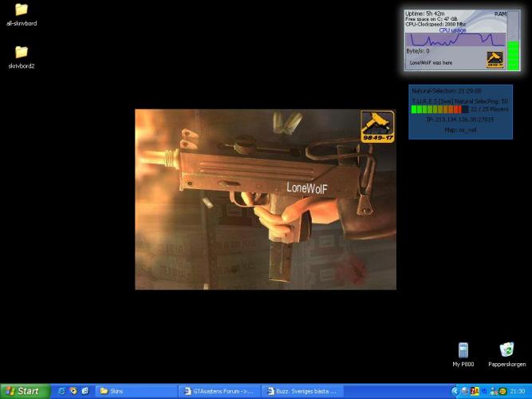Click the 'CPU-Clockspeed: 2000 Mhz' text

pos(435,24)
